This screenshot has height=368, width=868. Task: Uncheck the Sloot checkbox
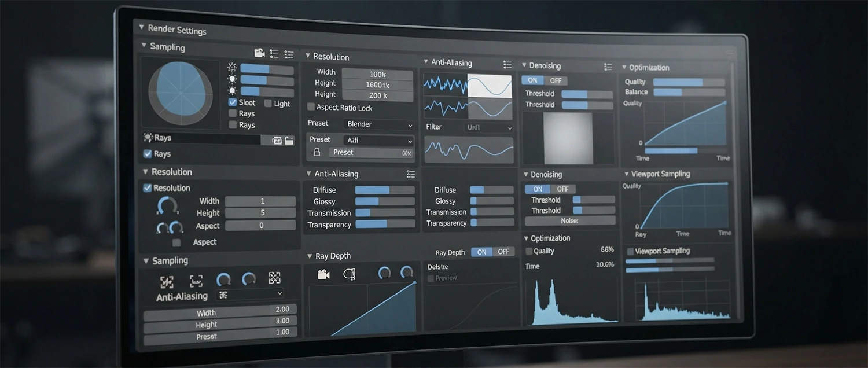(233, 102)
